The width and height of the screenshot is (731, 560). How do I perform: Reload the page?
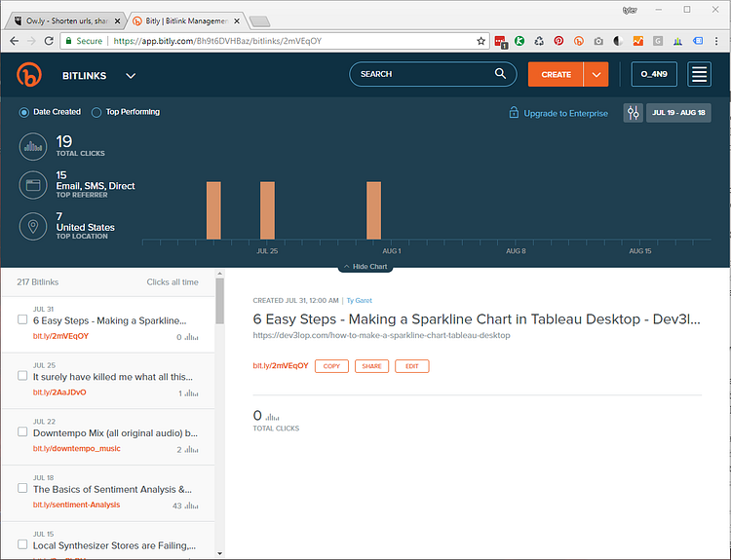pos(49,41)
